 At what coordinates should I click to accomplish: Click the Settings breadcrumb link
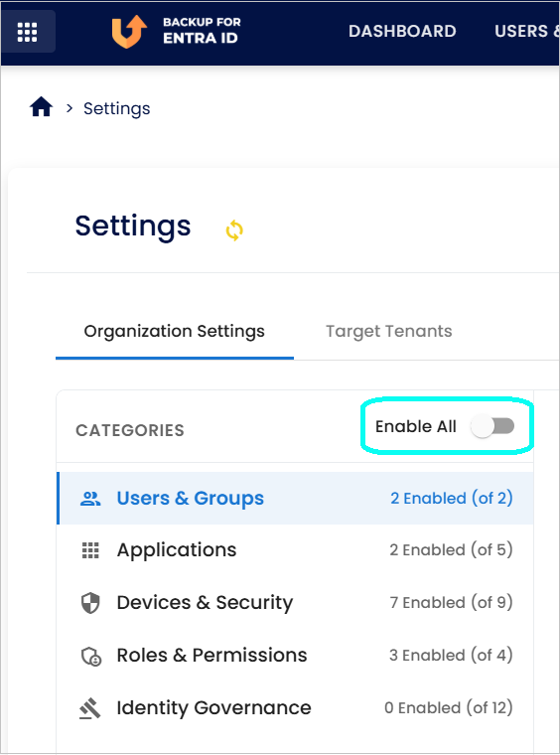click(x=116, y=109)
